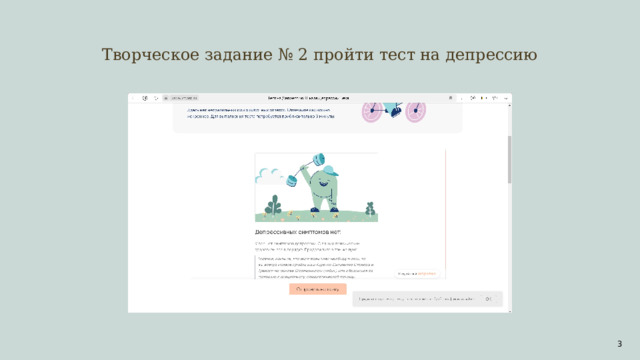Click OK in the grey notification bar

[x=489, y=299]
